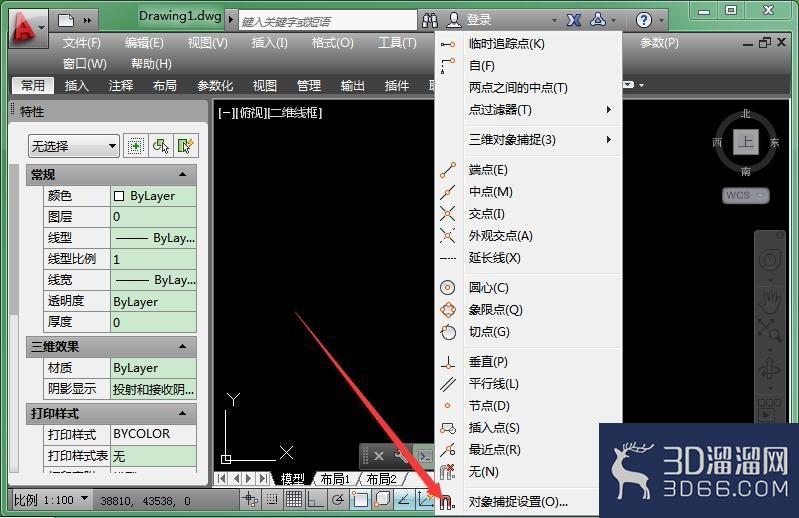Open command line customize wrench icon
This screenshot has width=799, height=518.
coord(402,456)
